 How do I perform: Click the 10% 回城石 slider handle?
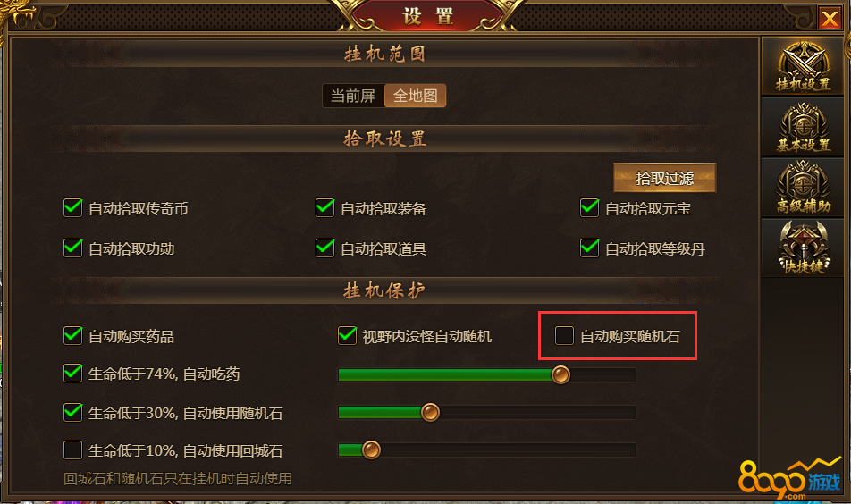click(x=371, y=449)
